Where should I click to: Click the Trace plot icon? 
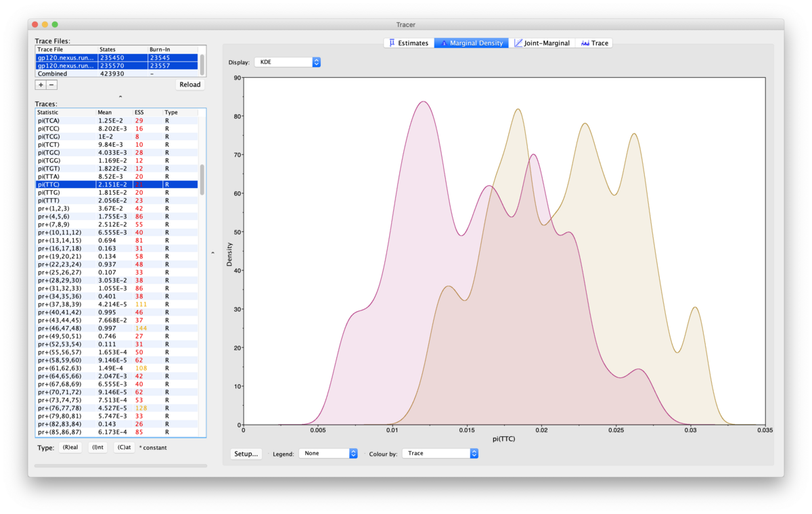[x=585, y=43]
